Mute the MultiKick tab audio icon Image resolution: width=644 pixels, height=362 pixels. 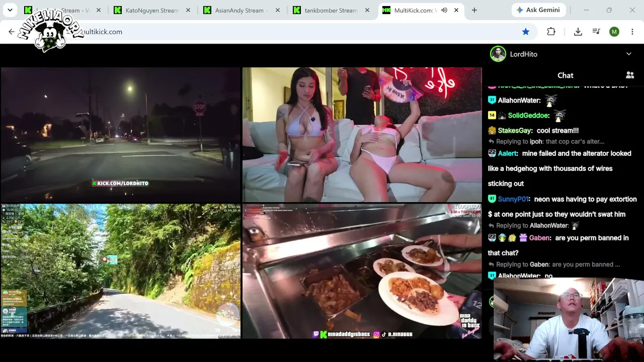pos(444,10)
